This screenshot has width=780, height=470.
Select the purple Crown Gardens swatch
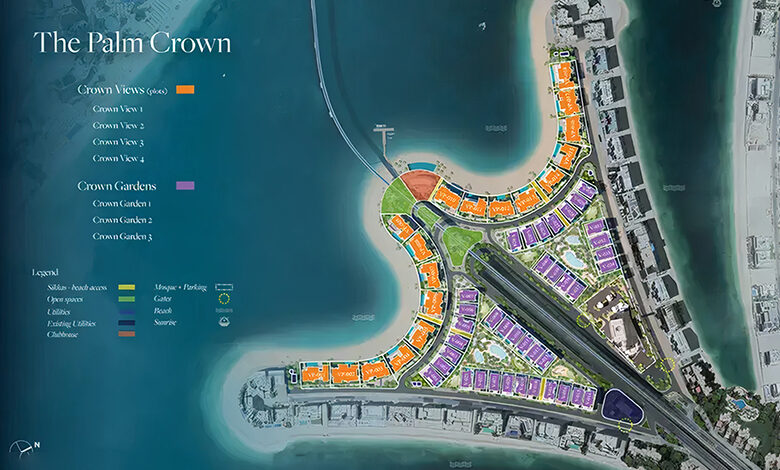[x=185, y=186]
